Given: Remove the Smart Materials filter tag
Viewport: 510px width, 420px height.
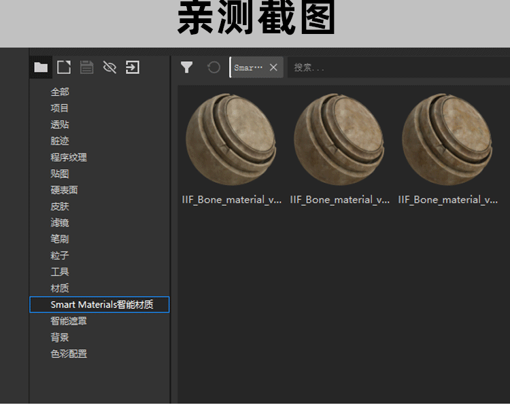Looking at the screenshot, I should coord(273,67).
